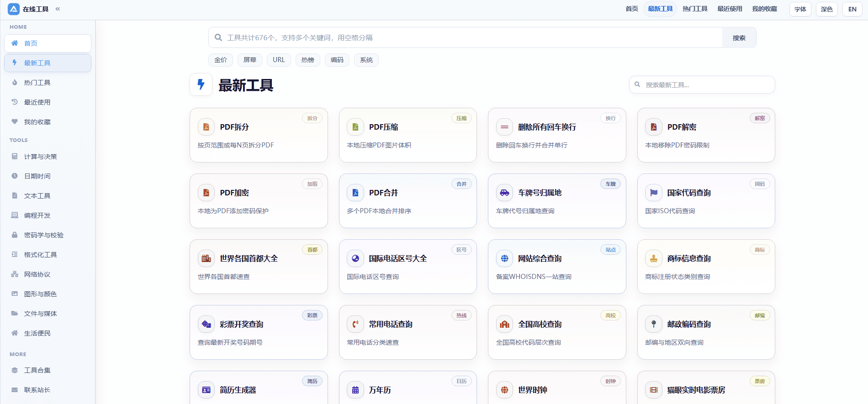This screenshot has height=404, width=868.
Task: Open the 格式化工具 category
Action: tap(48, 255)
